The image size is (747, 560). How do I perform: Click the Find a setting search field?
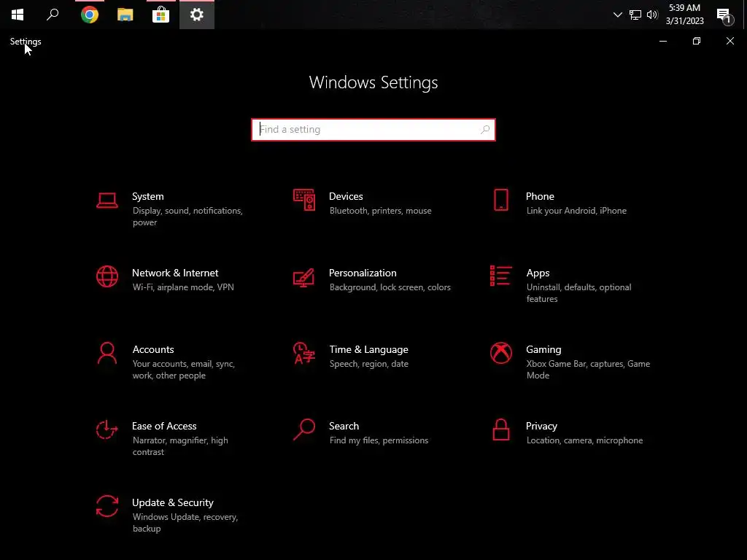373,130
